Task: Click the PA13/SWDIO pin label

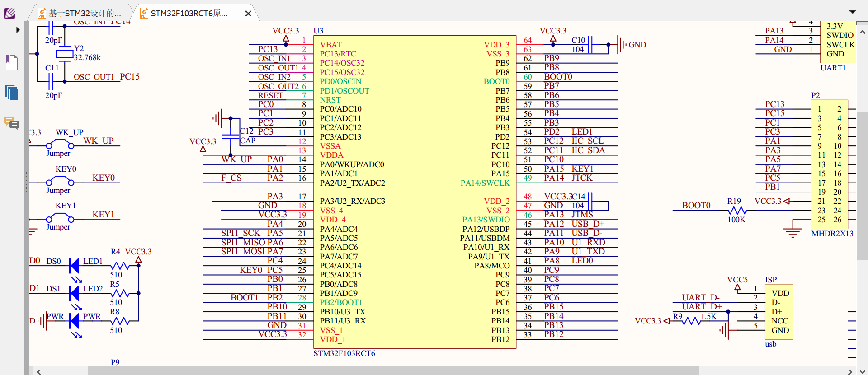Action: pos(486,220)
